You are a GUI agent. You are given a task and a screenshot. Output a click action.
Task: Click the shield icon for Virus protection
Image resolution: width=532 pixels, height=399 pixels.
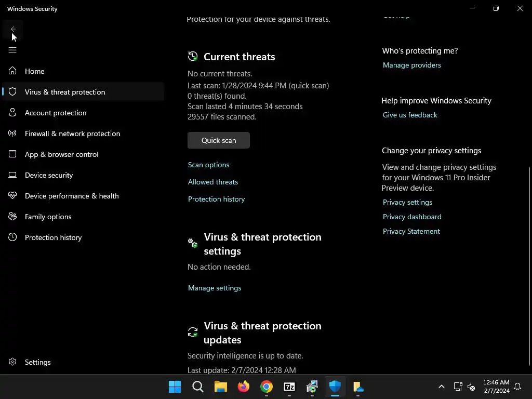pyautogui.click(x=12, y=91)
